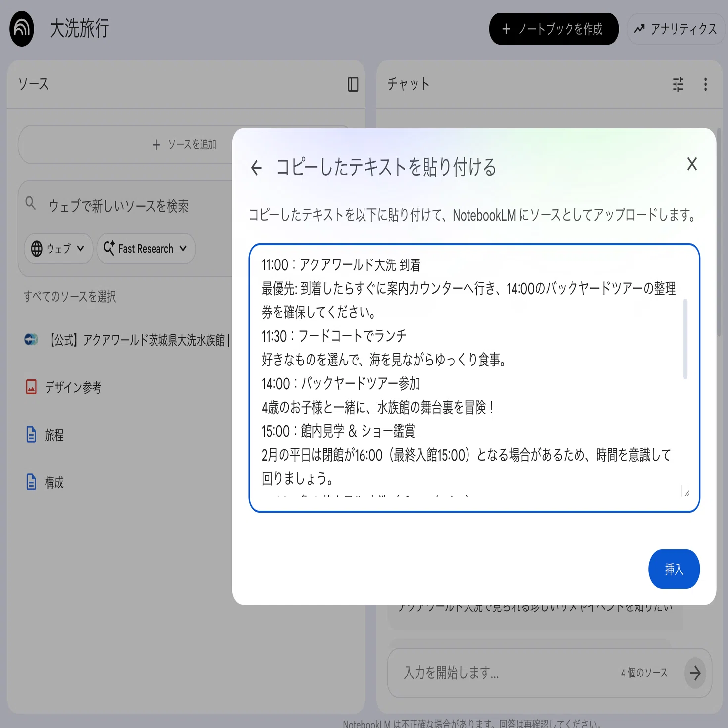Click the 旅程 document icon
Image resolution: width=728 pixels, height=728 pixels.
31,434
